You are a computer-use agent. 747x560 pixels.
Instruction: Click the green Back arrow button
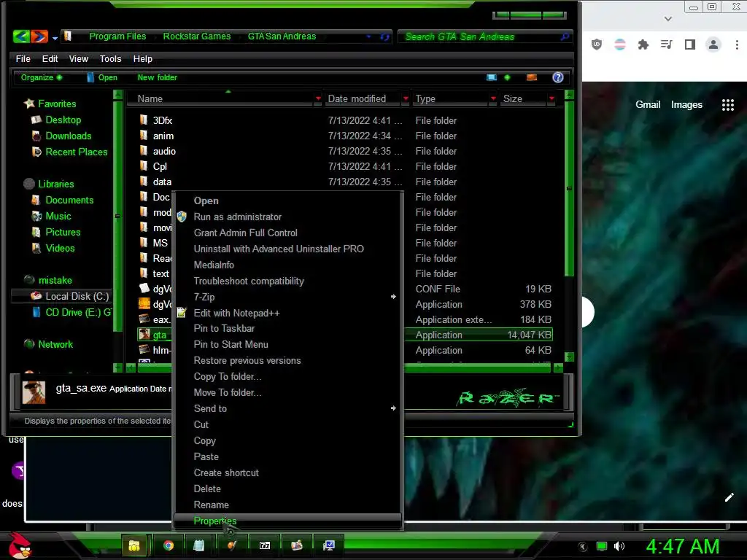point(21,36)
